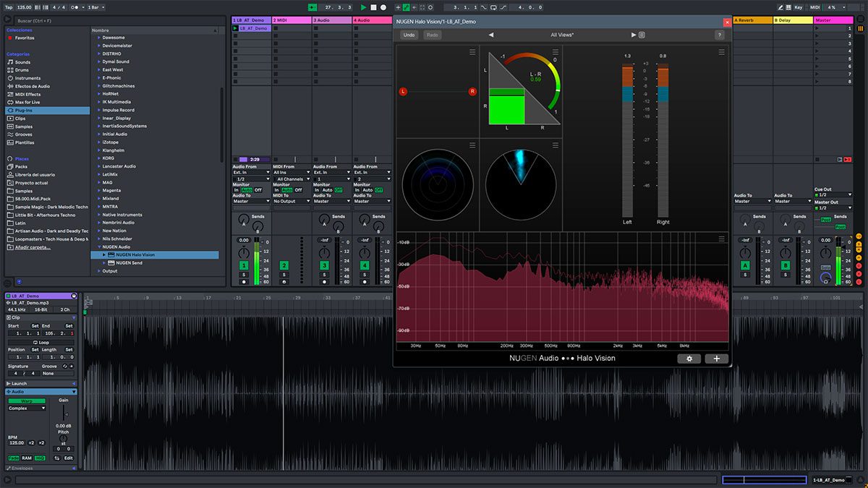Click the plus button in Halo Vision
Viewport: 868px width, 488px height.
coord(717,359)
